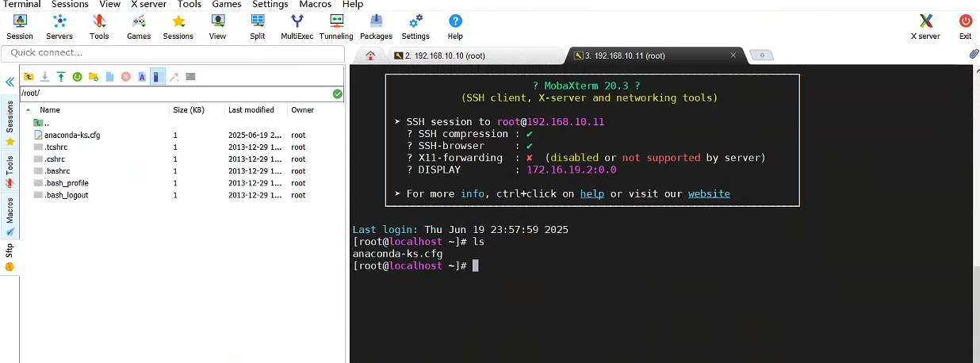Go to parent directory in SFTP toolbar

point(29,77)
